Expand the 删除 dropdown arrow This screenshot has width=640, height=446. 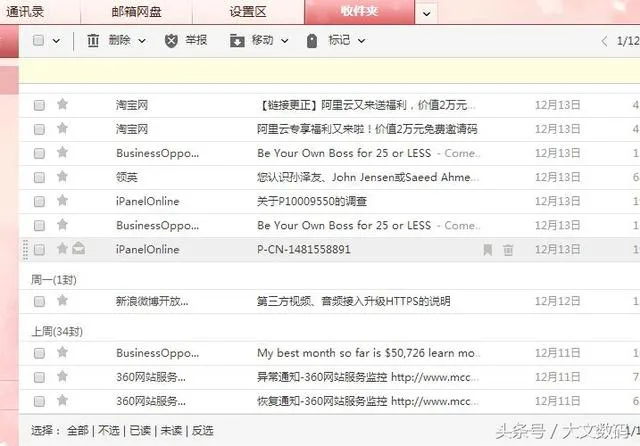click(x=142, y=41)
